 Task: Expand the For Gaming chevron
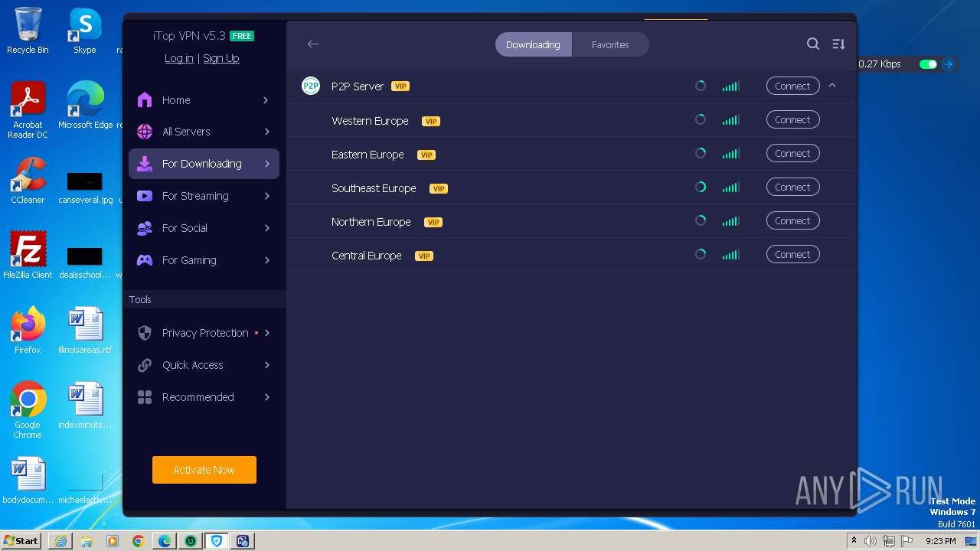266,260
